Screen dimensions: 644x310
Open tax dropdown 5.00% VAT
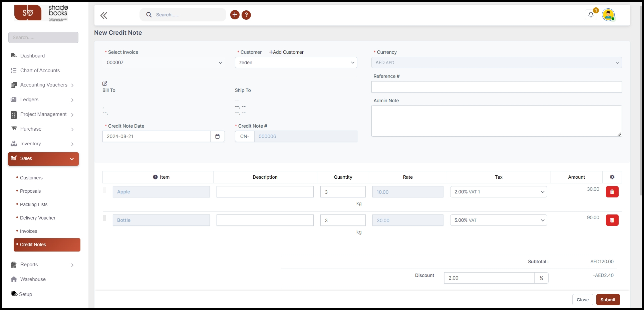click(x=499, y=220)
